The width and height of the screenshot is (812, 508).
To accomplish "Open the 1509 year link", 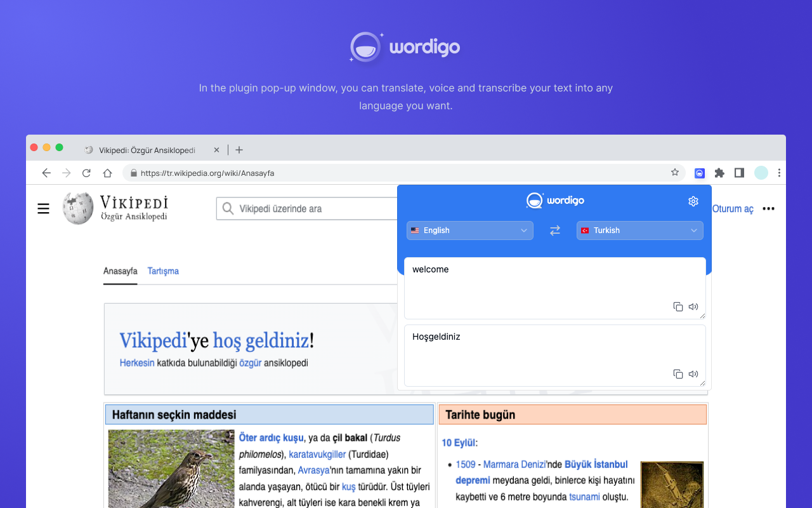I will [466, 464].
